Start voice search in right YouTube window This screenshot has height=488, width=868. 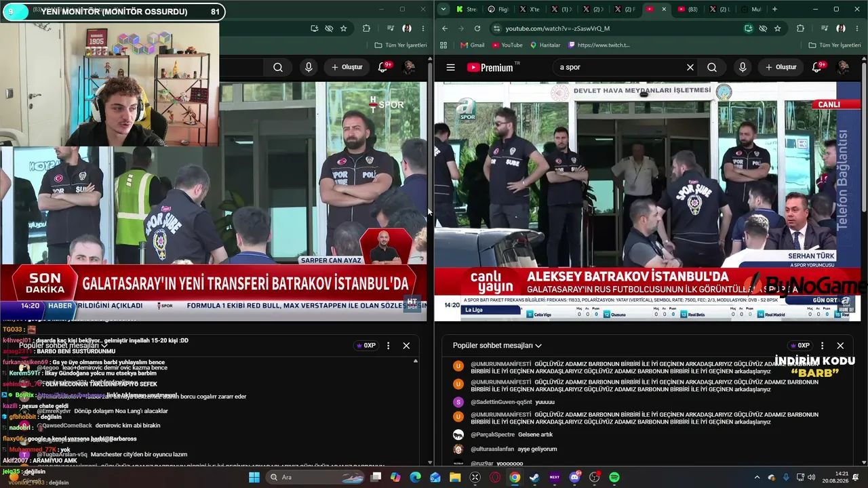point(743,67)
